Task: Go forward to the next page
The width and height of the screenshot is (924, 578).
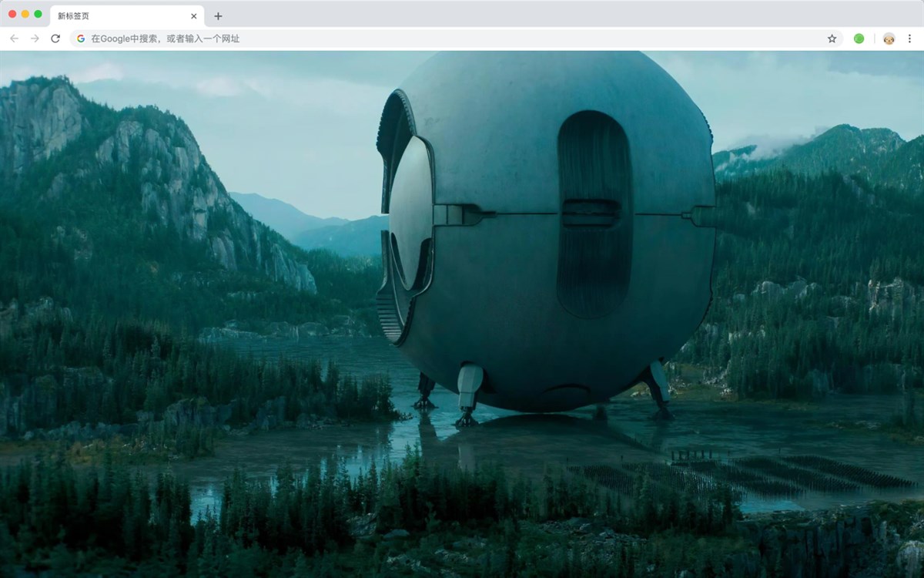Action: pos(33,38)
